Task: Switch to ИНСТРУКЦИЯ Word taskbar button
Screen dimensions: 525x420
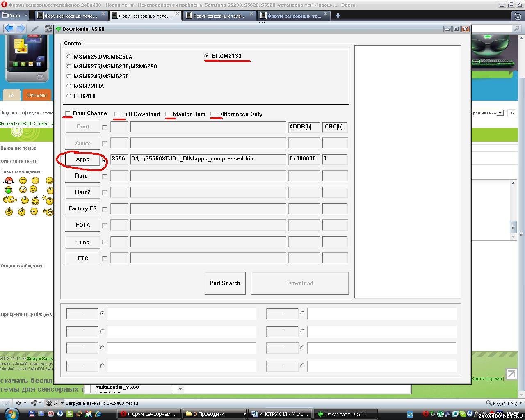Action: point(281,414)
